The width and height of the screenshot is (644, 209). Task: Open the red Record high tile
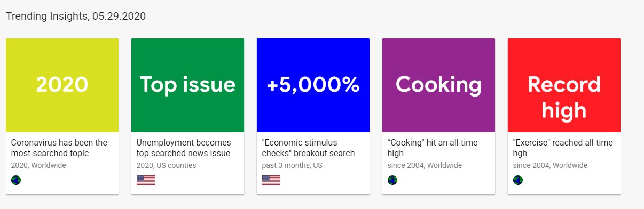click(x=564, y=85)
